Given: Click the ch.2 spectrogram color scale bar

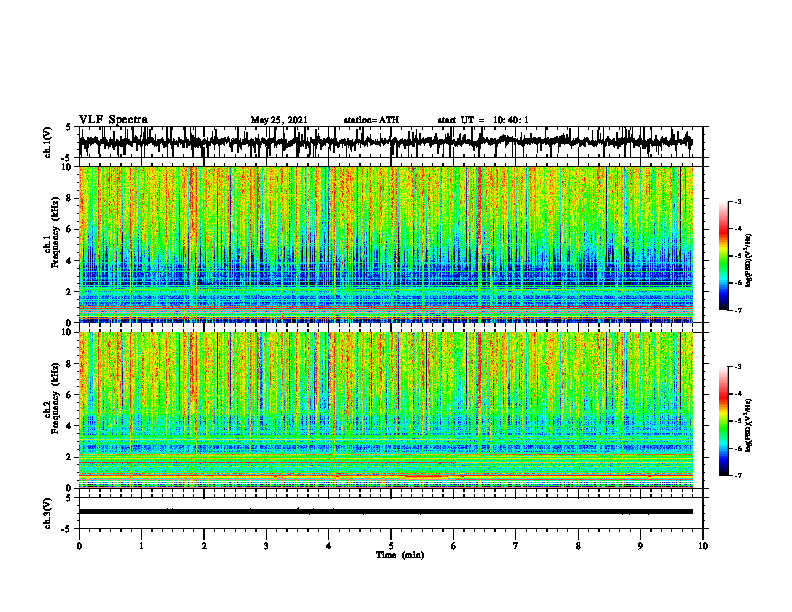Looking at the screenshot, I should pyautogui.click(x=723, y=421).
